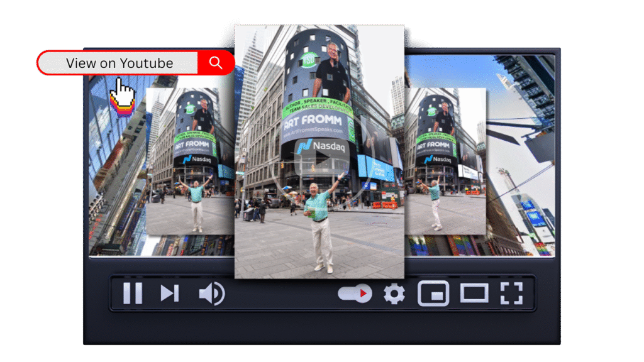Select the right video thumbnail
The height and width of the screenshot is (362, 644).
(x=445, y=161)
